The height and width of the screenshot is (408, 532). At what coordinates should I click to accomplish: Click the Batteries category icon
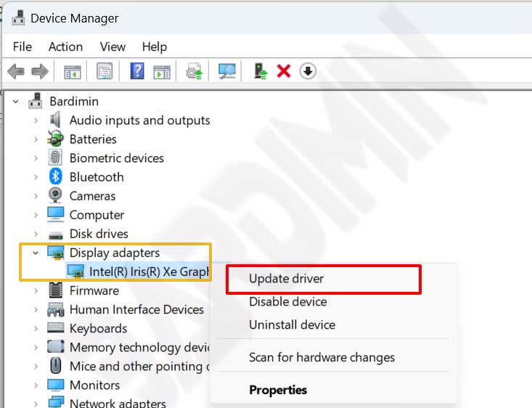[55, 139]
